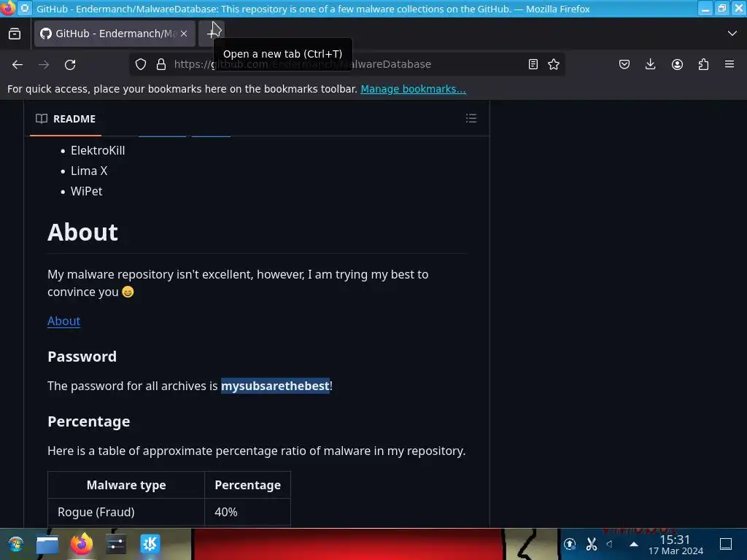Go back to previous page

[18, 64]
